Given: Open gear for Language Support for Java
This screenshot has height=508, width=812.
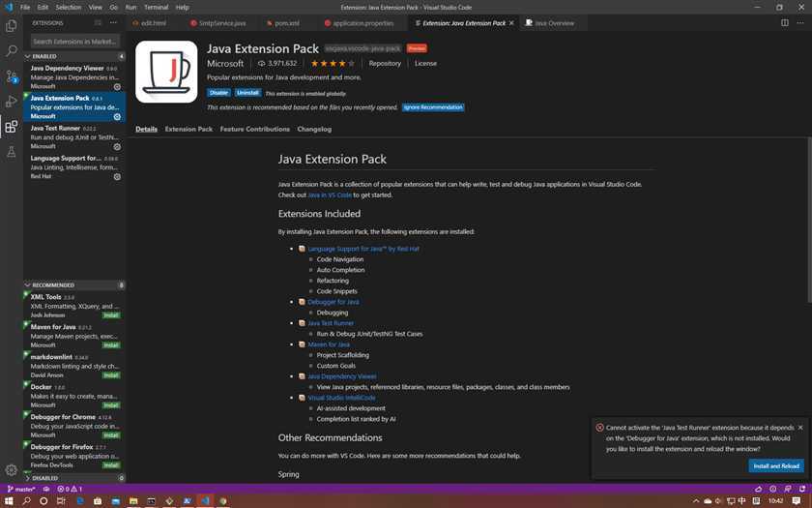Looking at the screenshot, I should (117, 177).
